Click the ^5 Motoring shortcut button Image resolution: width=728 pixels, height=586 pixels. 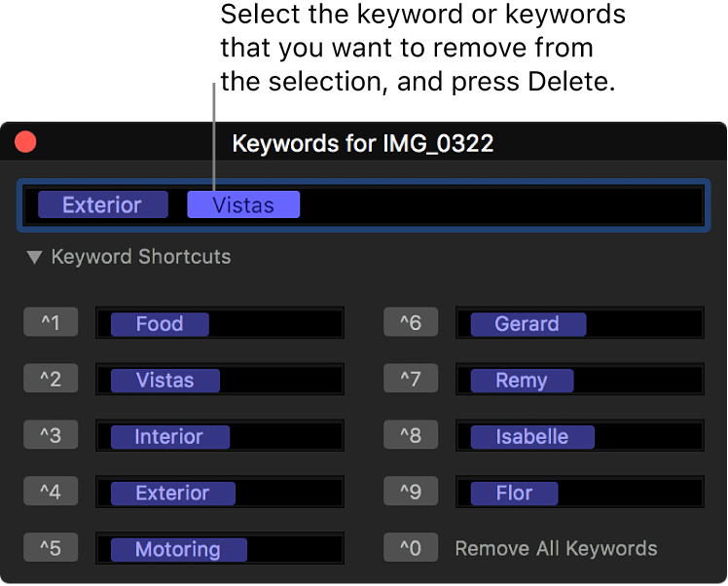50,549
